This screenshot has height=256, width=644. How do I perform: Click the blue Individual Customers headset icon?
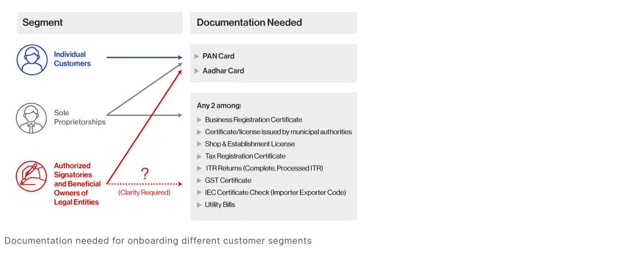point(32,60)
